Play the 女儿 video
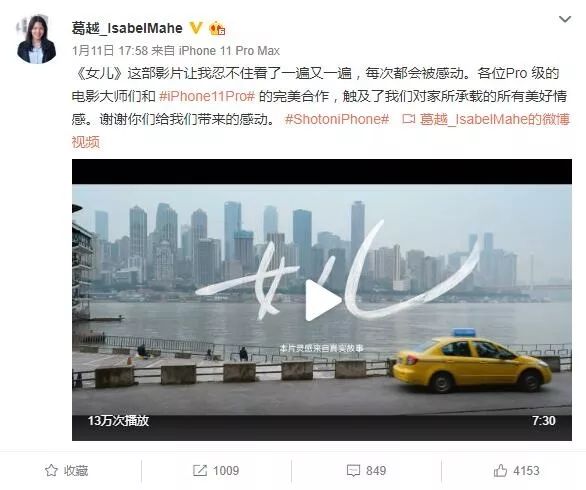 click(x=323, y=301)
